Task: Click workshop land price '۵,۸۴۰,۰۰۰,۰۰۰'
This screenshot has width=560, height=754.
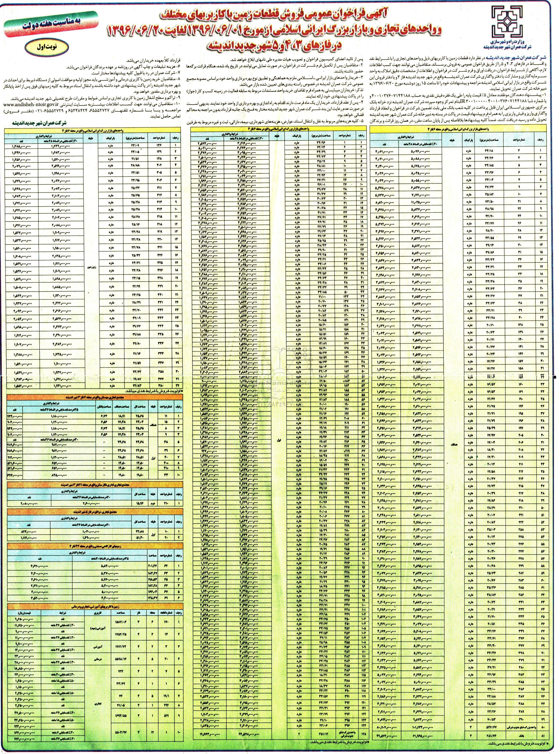Action: 110,566
